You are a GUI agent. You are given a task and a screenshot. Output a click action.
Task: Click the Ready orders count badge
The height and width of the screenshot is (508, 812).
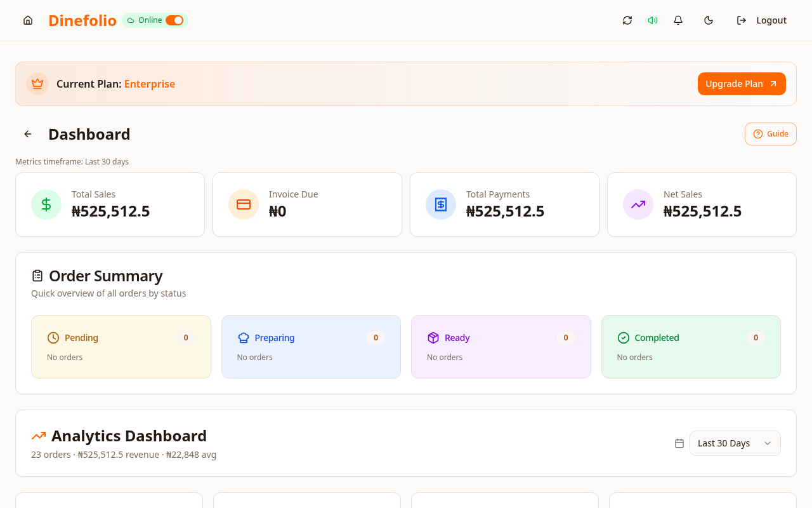[x=566, y=338]
